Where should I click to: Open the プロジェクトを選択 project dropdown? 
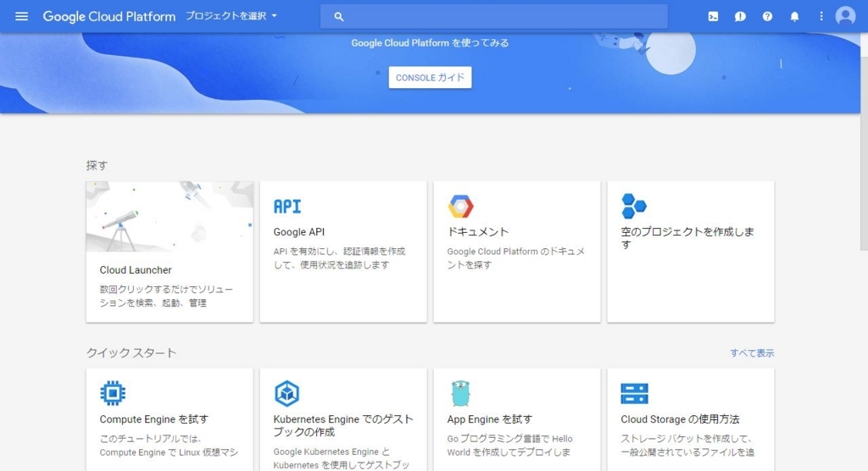coord(231,16)
